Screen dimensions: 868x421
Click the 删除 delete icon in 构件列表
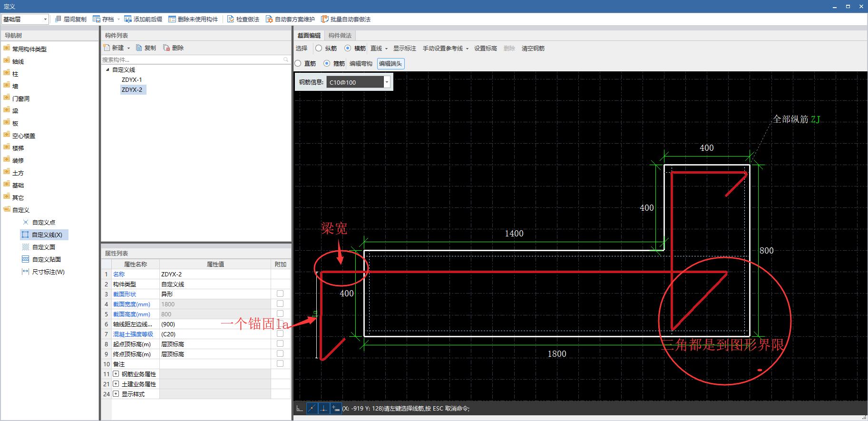coord(166,48)
